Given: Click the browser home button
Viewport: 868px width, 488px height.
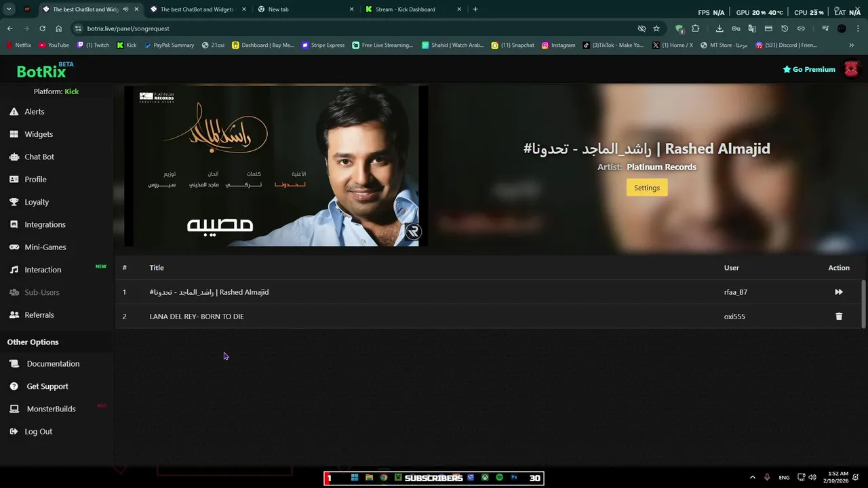Looking at the screenshot, I should tap(58, 28).
